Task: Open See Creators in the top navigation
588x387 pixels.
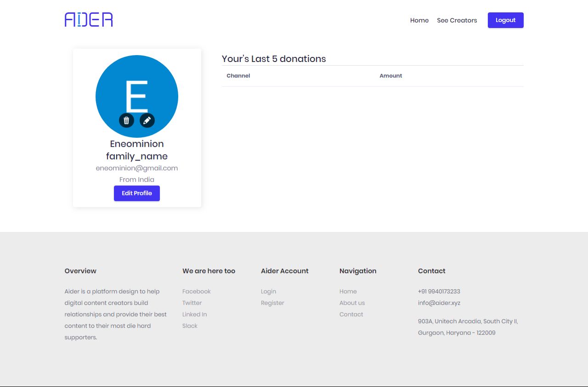Action: (x=457, y=20)
